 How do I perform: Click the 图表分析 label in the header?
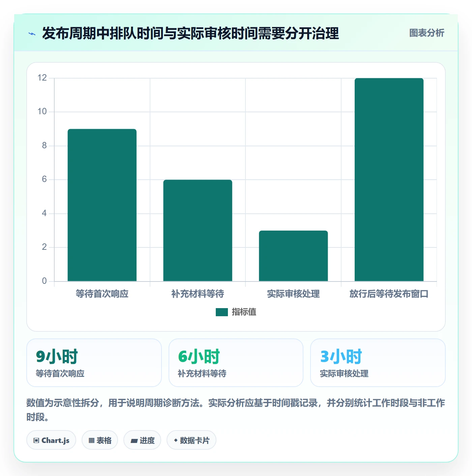427,33
